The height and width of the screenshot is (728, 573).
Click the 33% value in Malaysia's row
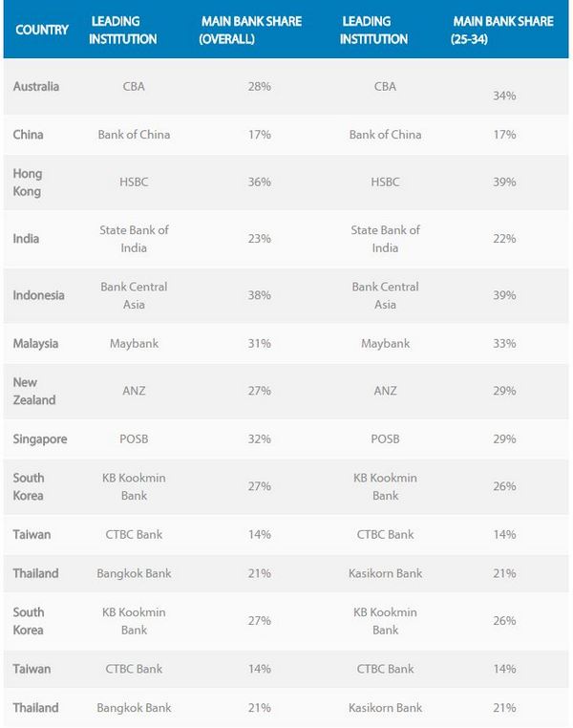click(504, 343)
